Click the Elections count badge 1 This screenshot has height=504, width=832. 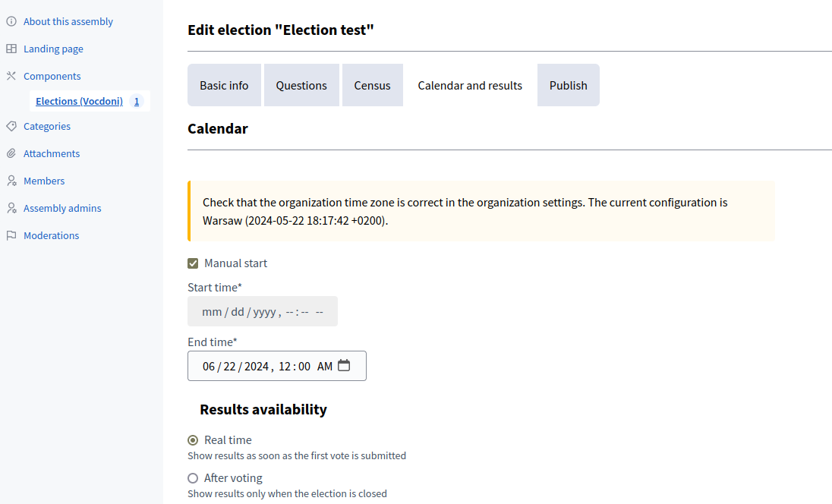coord(137,101)
